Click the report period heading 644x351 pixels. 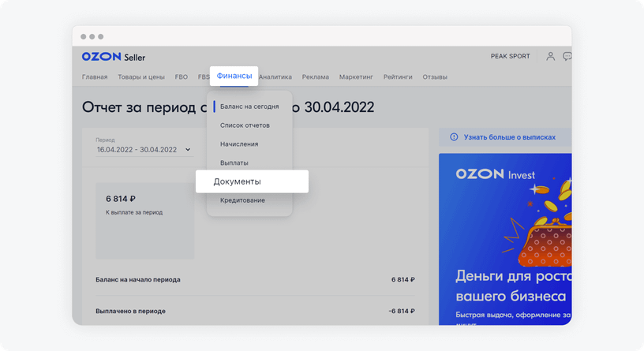[x=228, y=107]
